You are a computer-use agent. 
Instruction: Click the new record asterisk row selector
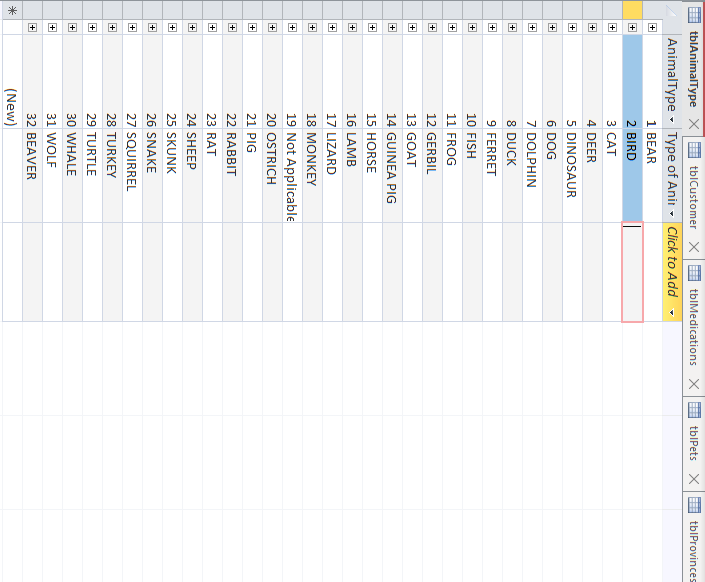tap(12, 10)
